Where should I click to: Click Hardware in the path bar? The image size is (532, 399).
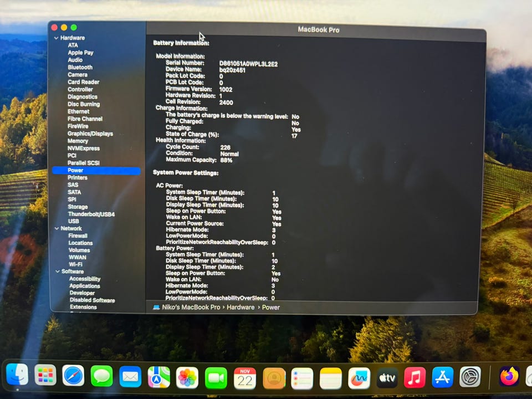(241, 307)
